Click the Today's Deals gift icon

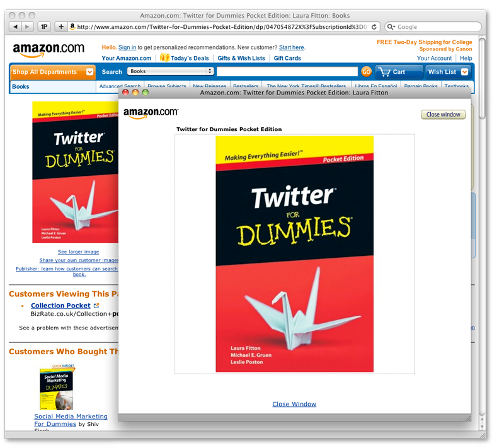164,57
